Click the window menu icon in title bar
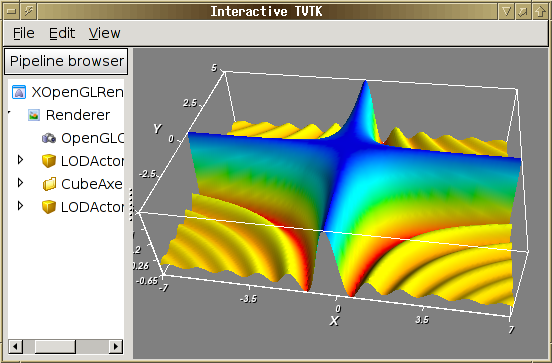This screenshot has height=363, width=552. click(x=11, y=11)
